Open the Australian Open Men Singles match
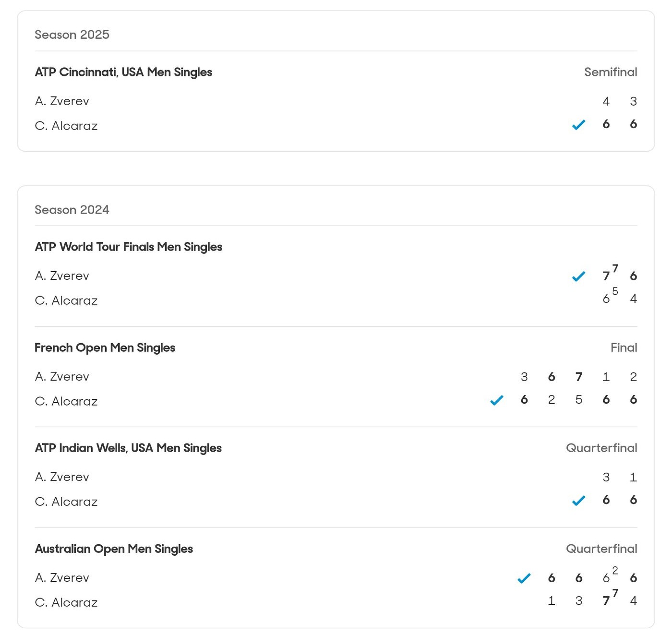Image resolution: width=672 pixels, height=635 pixels. click(114, 549)
